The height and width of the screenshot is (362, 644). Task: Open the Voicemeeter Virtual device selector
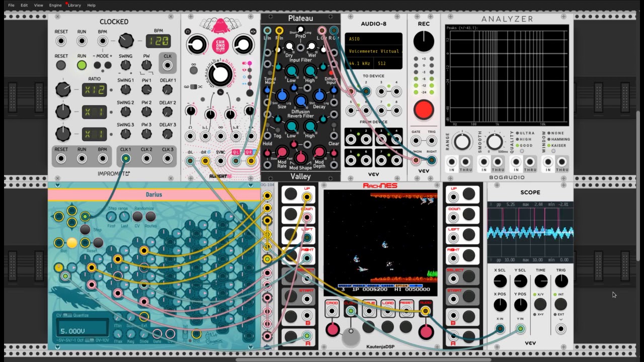click(373, 51)
